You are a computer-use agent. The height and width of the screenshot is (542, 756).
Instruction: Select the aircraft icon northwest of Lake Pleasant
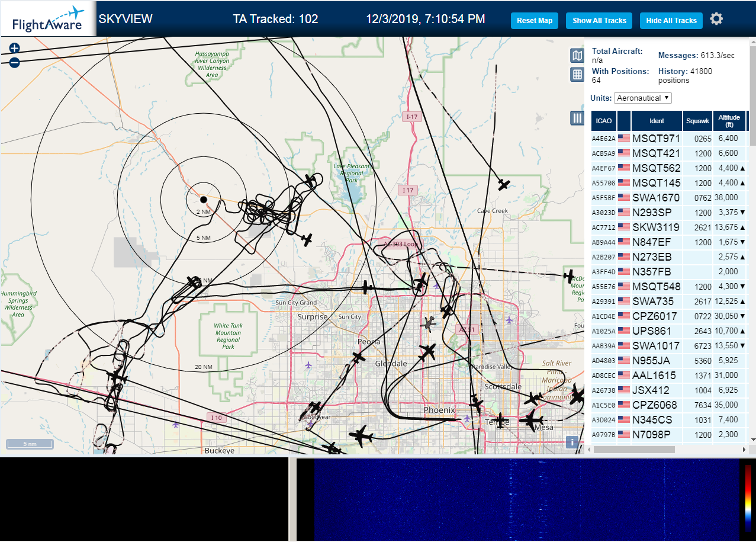coord(311,179)
